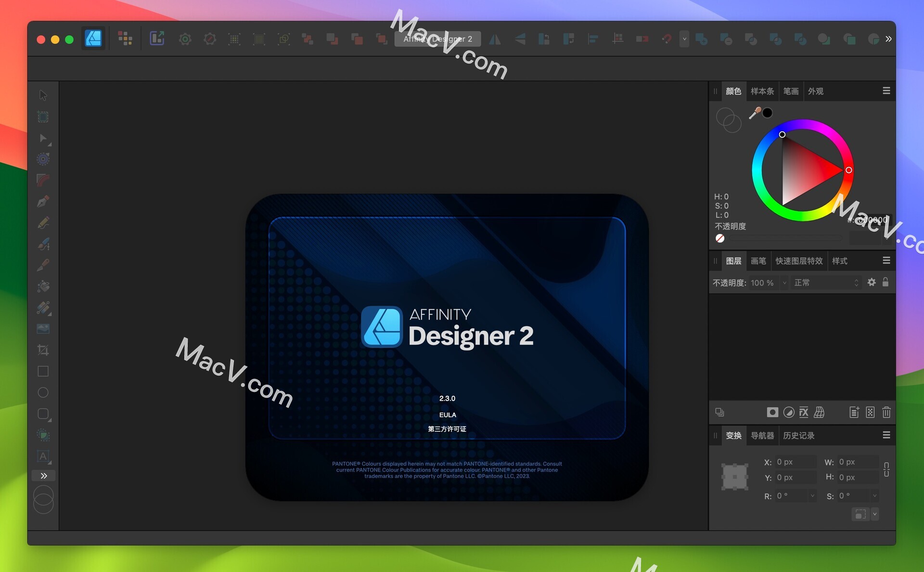This screenshot has height=572, width=924.
Task: Click Rotate Counter-clockwise toolbar icon
Action: tap(544, 39)
